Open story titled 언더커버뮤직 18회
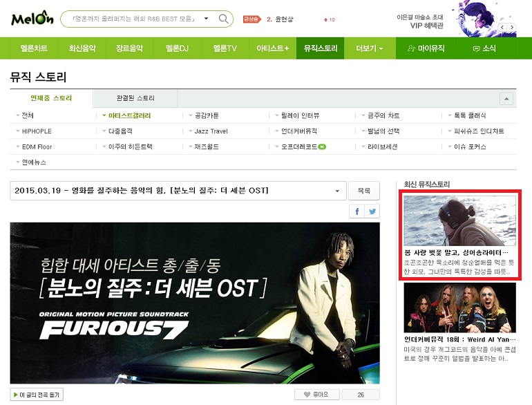The image size is (532, 405). (459, 339)
